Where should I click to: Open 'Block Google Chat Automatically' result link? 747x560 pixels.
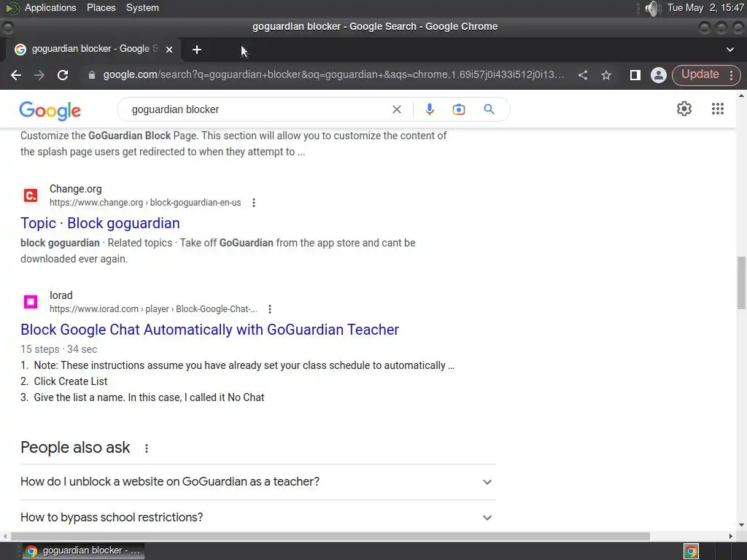pos(209,330)
